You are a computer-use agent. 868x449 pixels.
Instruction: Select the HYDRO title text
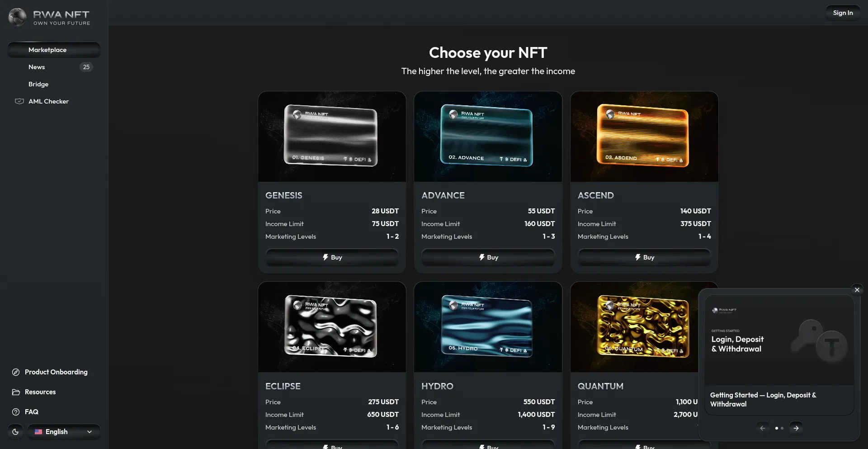[x=437, y=386]
